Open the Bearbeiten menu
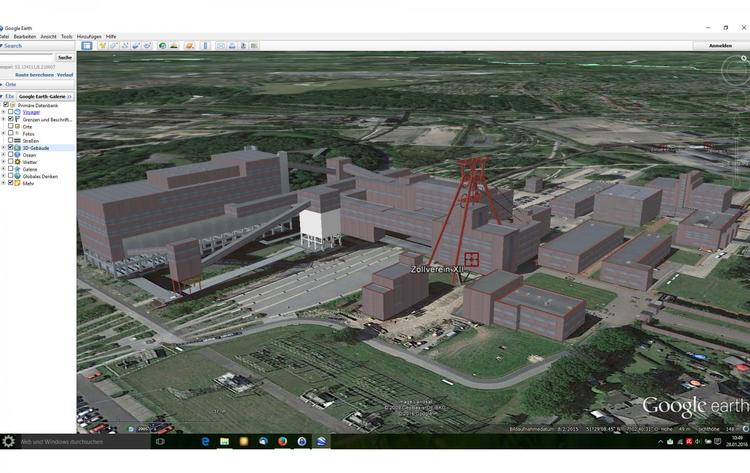 [x=25, y=36]
